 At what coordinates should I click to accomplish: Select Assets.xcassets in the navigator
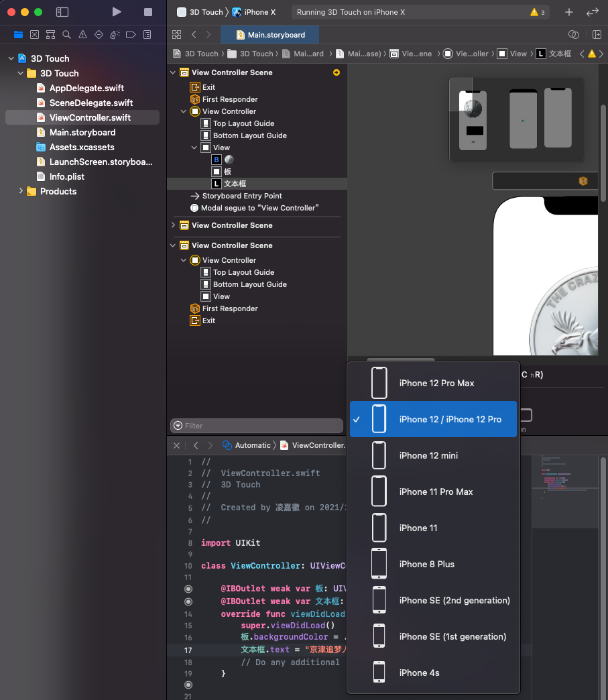point(82,147)
